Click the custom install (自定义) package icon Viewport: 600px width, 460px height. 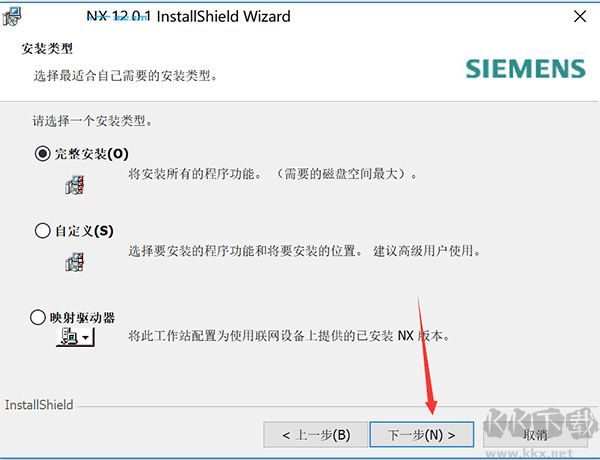point(75,262)
